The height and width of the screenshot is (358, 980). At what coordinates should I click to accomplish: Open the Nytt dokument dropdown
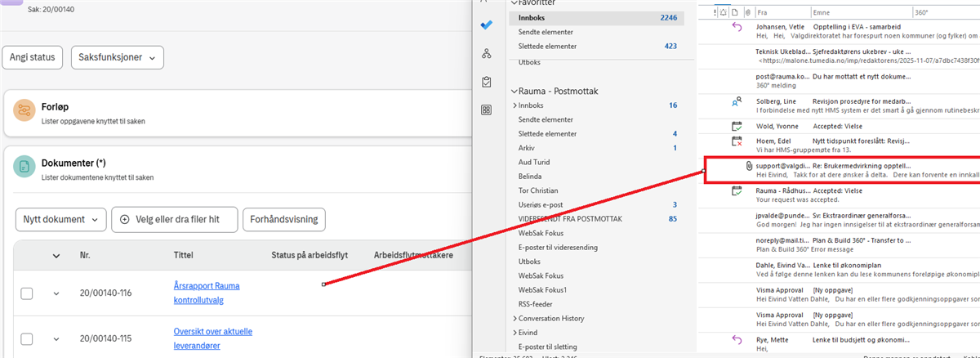[61, 219]
